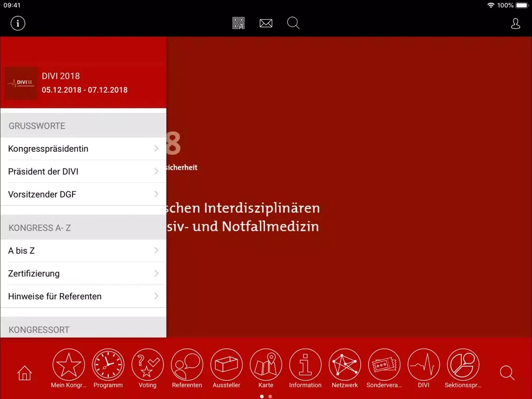Tap the search magnifier in bottom bar

(507, 372)
